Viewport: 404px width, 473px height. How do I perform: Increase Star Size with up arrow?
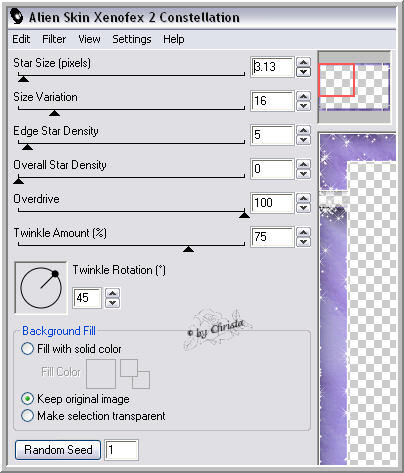[x=303, y=62]
